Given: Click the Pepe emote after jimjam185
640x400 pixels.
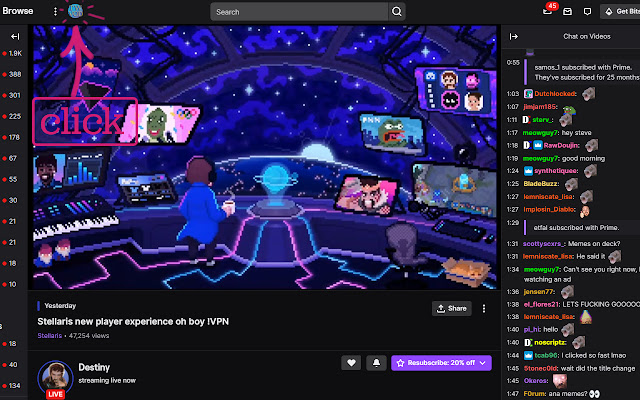Looking at the screenshot, I should pyautogui.click(x=569, y=109).
